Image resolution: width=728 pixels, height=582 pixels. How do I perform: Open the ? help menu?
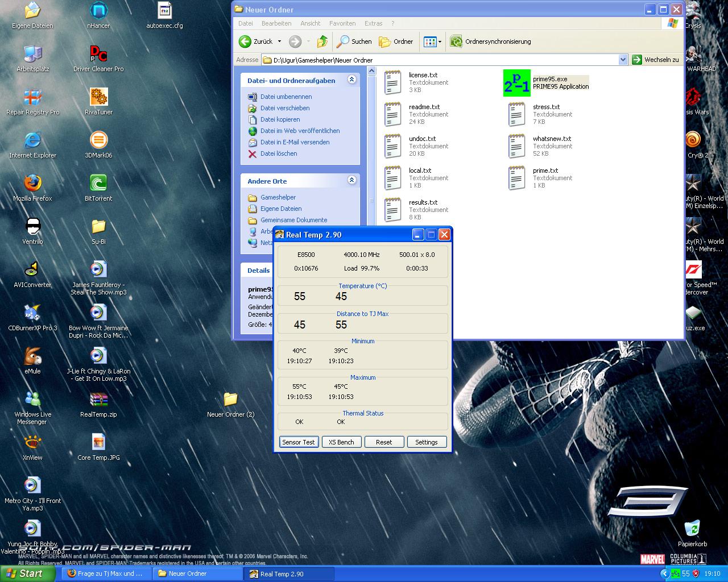click(x=393, y=23)
